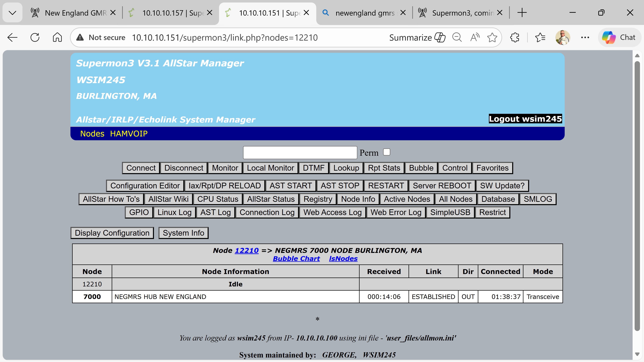This screenshot has width=644, height=362.
Task: Click the zoom out magnifier icon
Action: coord(457,38)
